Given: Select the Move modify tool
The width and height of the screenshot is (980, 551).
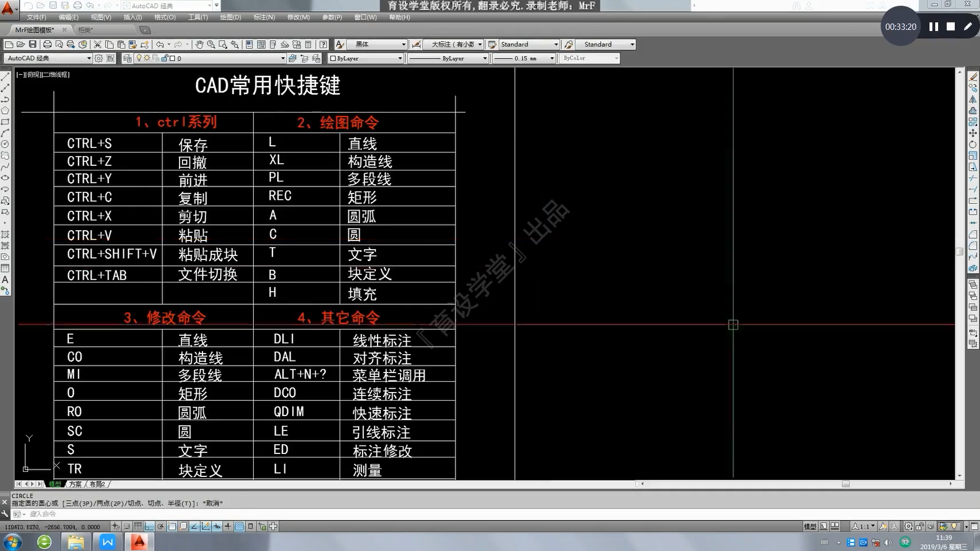Looking at the screenshot, I should pyautogui.click(x=973, y=133).
